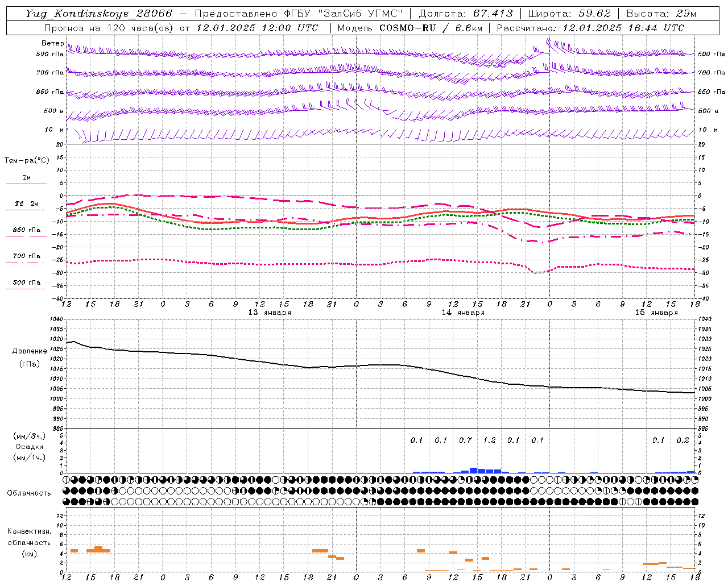Select the pink dash-dot 700 гПа legend line
This screenshot has height=582, width=728.
tap(25, 263)
